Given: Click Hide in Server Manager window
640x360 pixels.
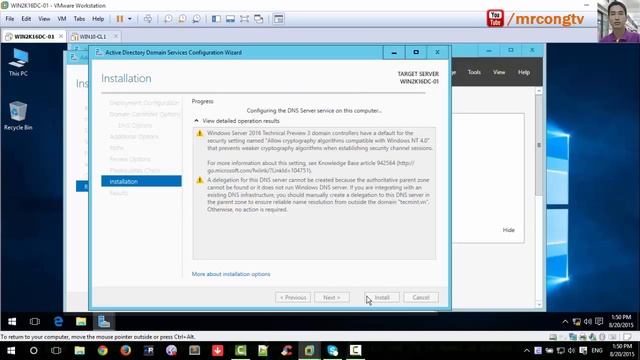Looking at the screenshot, I should tap(509, 230).
